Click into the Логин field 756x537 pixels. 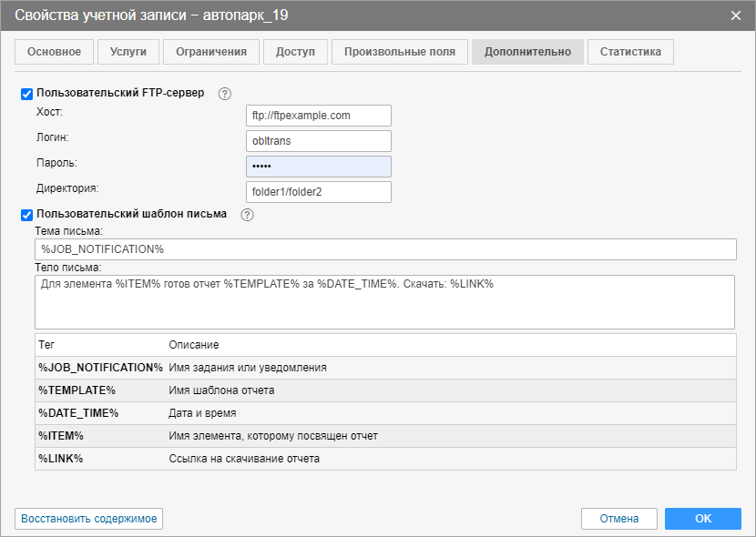[x=319, y=141]
